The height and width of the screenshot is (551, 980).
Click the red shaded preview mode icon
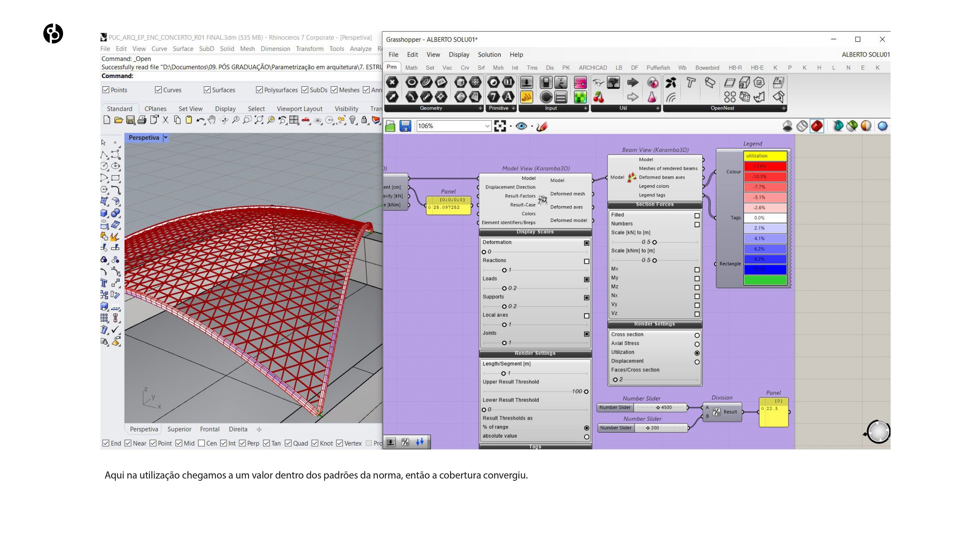[817, 126]
